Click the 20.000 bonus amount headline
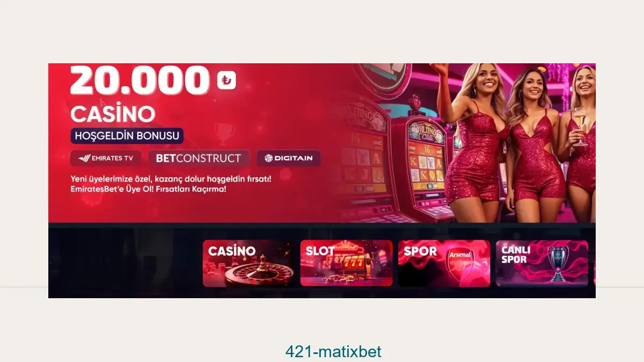The width and height of the screenshot is (644, 362). tap(140, 80)
